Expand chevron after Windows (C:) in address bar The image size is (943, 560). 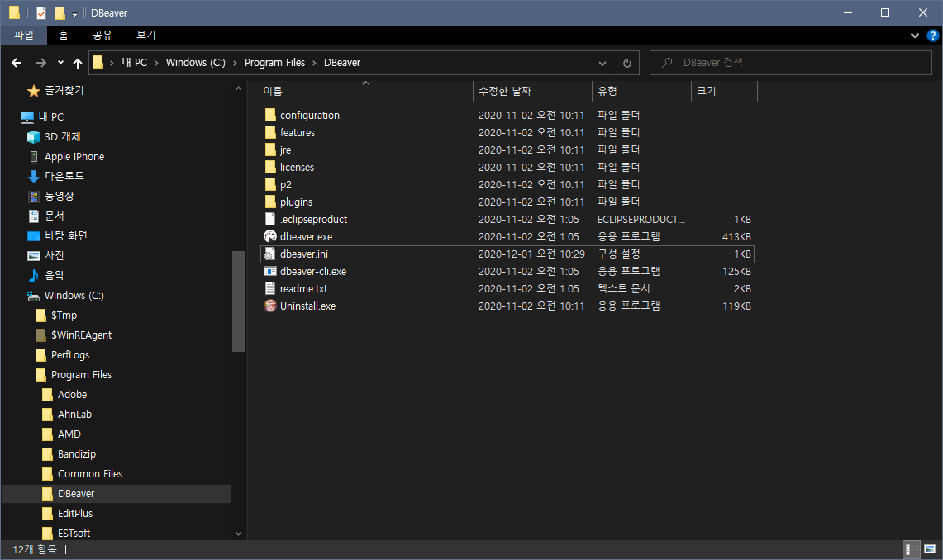point(235,63)
